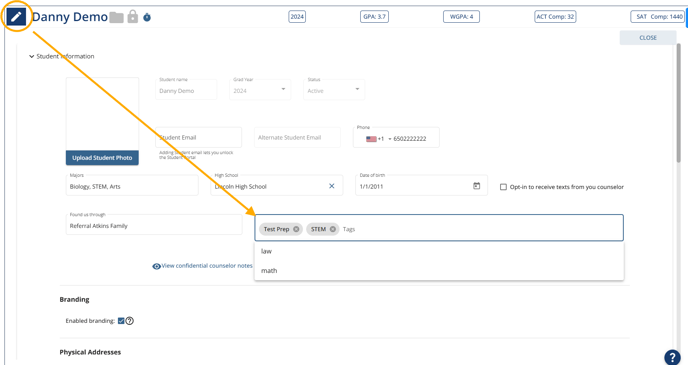
Task: Click the US flag country selector
Action: pos(371,139)
